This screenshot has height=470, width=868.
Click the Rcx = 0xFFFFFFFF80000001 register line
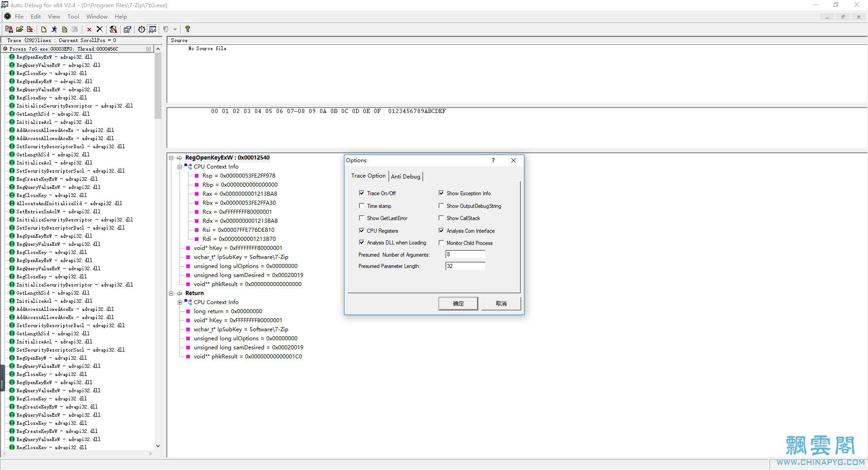coord(237,212)
